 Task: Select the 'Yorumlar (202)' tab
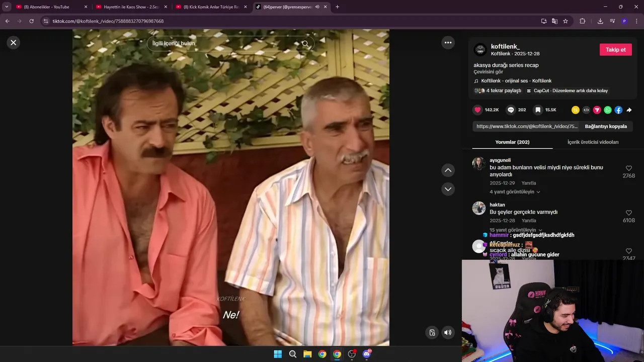(x=512, y=142)
